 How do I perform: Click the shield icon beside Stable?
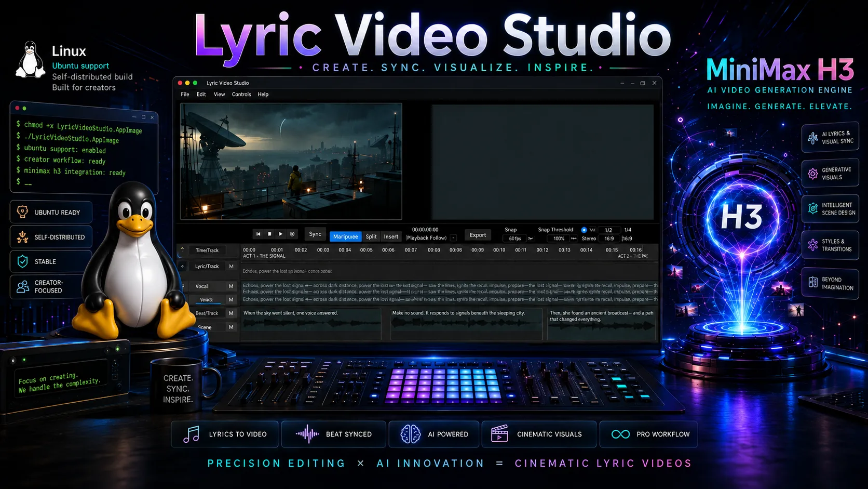[22, 261]
